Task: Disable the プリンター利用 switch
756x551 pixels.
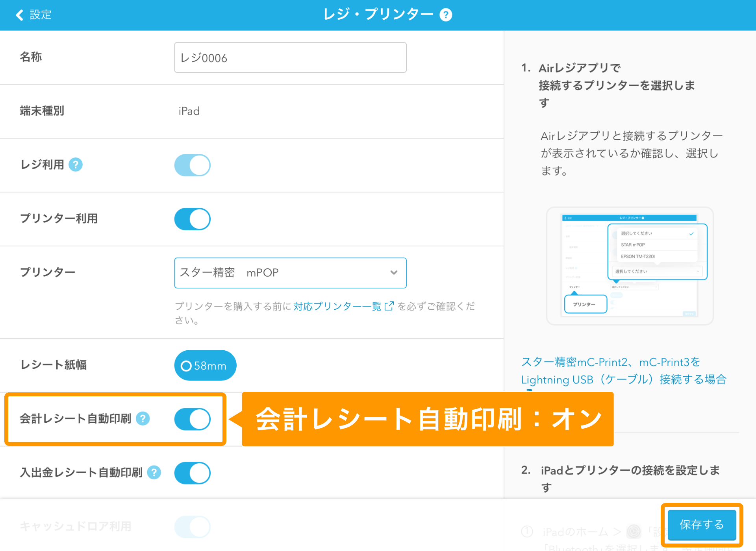Action: pyautogui.click(x=192, y=219)
